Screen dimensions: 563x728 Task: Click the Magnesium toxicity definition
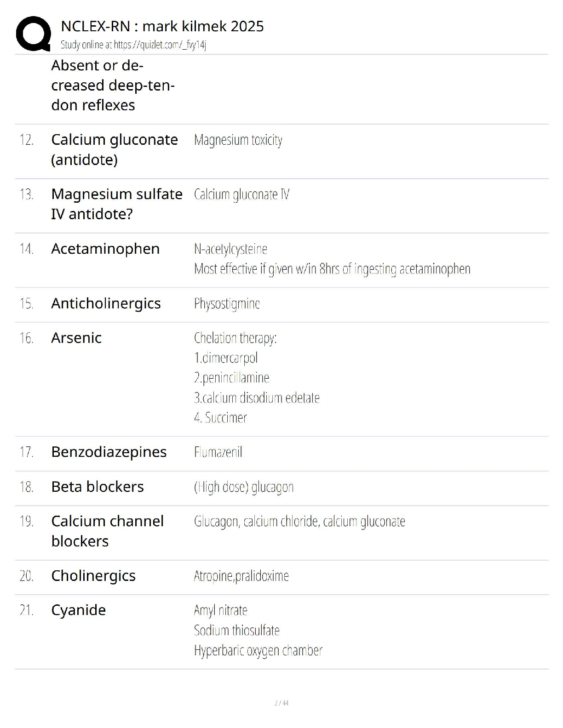[x=238, y=140]
